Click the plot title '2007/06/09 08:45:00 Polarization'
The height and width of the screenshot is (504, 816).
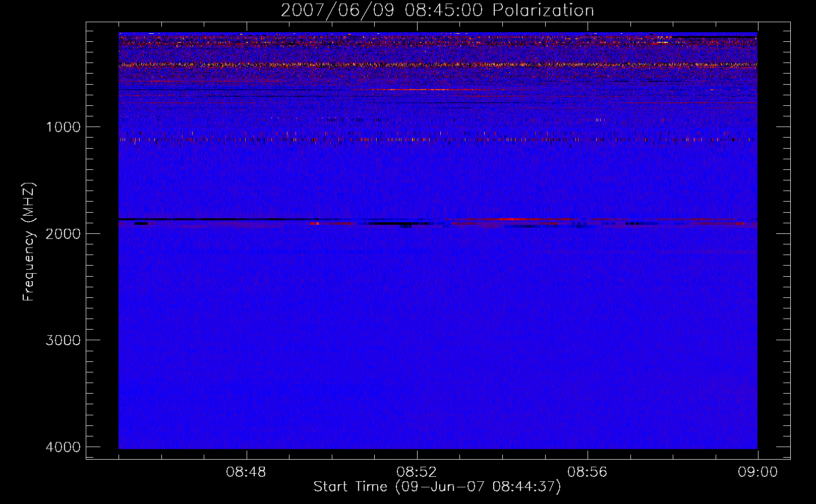(437, 11)
